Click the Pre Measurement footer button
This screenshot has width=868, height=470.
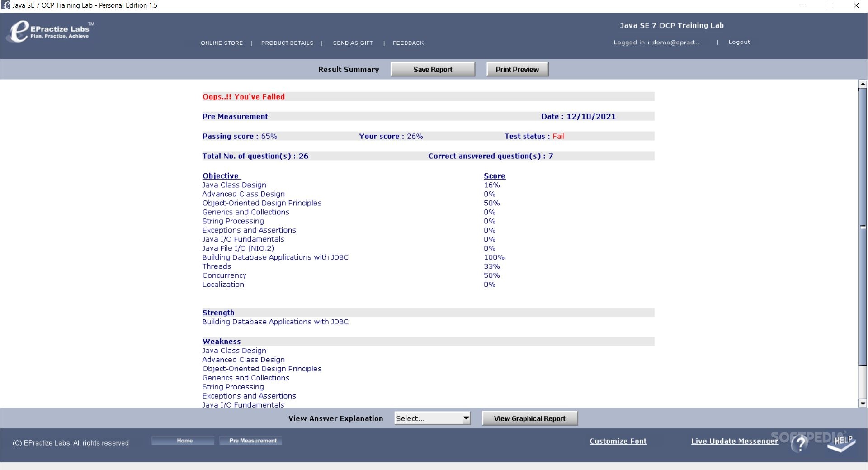(x=251, y=441)
